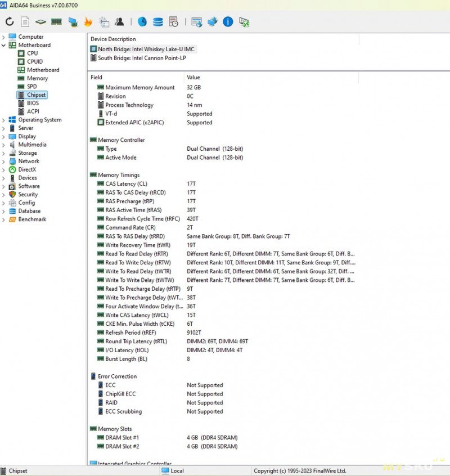
Task: Expand the Display tree node
Action: (x=3, y=137)
